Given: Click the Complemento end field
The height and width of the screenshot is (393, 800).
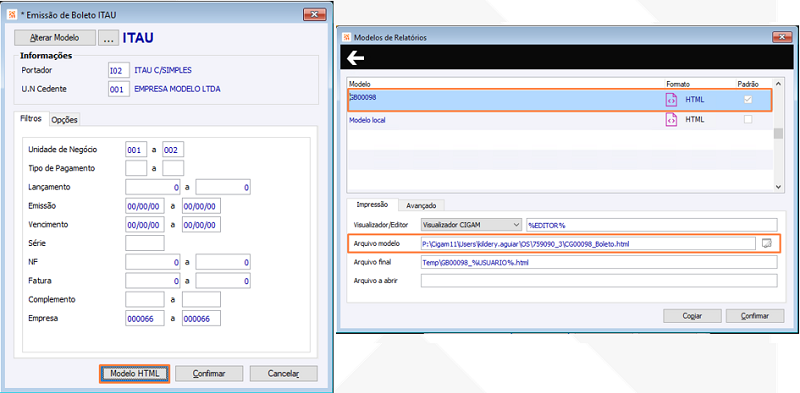Looking at the screenshot, I should pos(202,300).
